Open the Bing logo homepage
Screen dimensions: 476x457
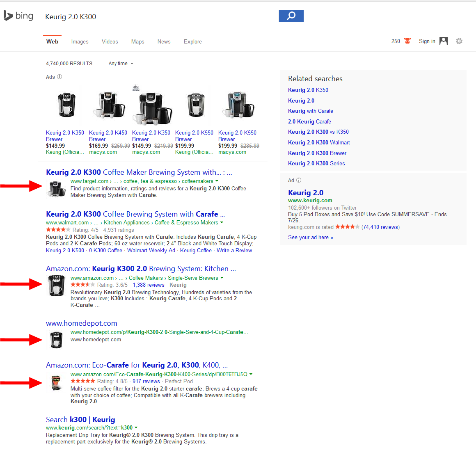pyautogui.click(x=18, y=16)
